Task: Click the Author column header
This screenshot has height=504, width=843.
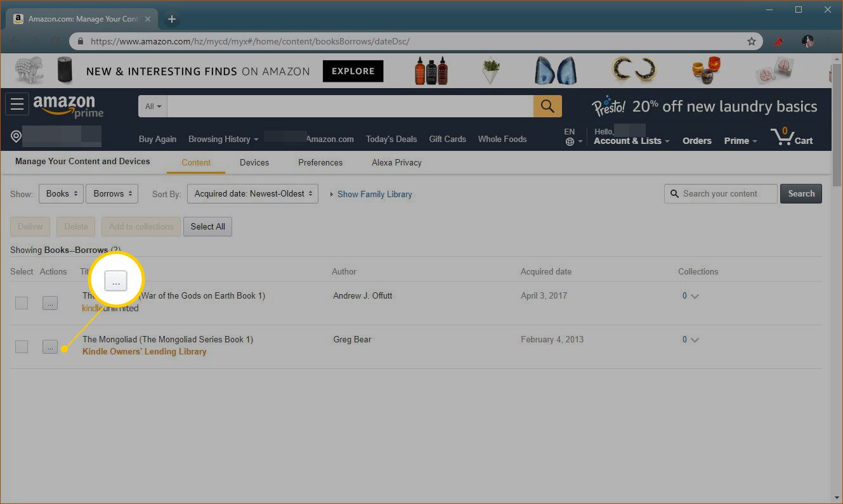Action: point(344,271)
